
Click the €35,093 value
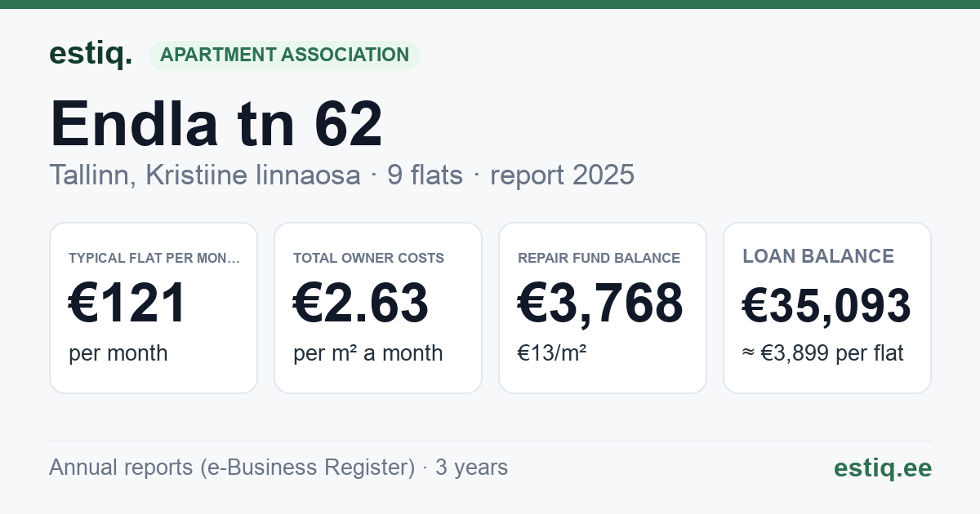point(826,306)
